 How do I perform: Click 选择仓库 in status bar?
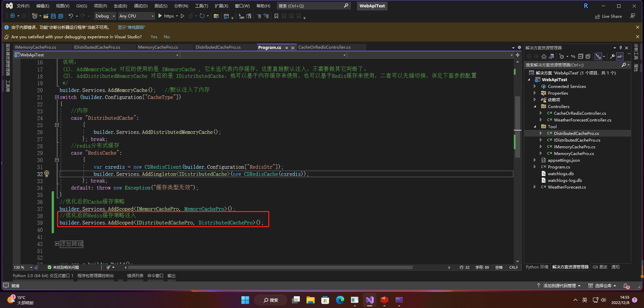(x=602, y=286)
